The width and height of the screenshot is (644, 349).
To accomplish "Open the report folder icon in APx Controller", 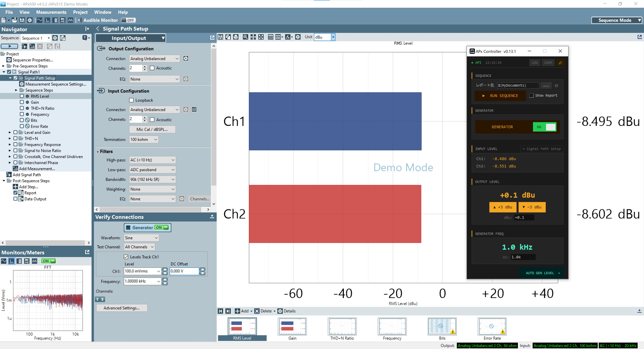I will pyautogui.click(x=556, y=86).
